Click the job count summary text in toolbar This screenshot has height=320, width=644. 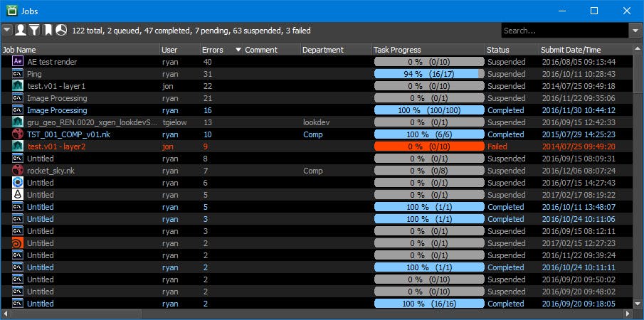point(191,31)
